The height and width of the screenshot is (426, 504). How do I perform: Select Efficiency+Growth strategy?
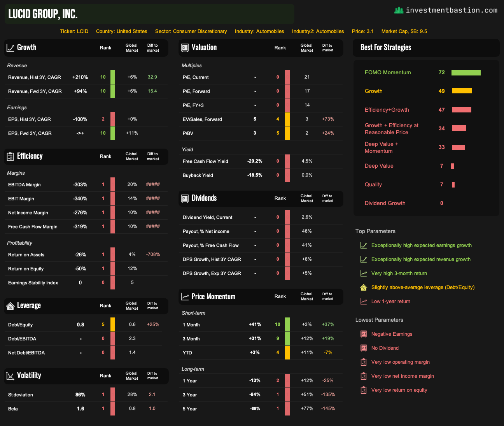click(x=387, y=110)
